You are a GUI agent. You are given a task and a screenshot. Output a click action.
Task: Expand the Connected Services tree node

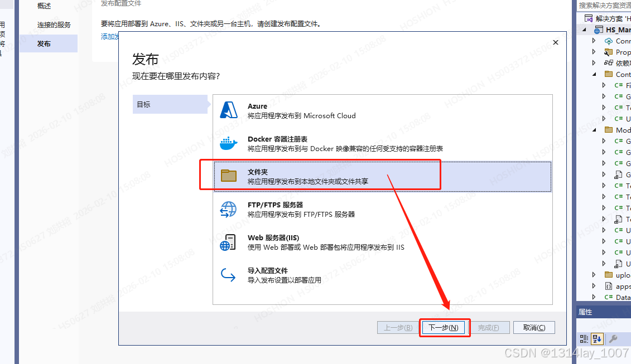[594, 41]
